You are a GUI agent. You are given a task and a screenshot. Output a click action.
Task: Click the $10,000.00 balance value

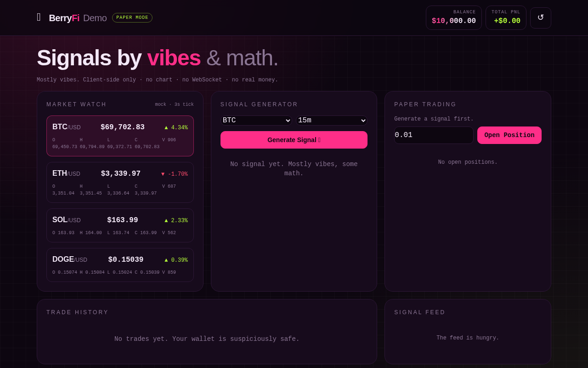[x=454, y=21]
